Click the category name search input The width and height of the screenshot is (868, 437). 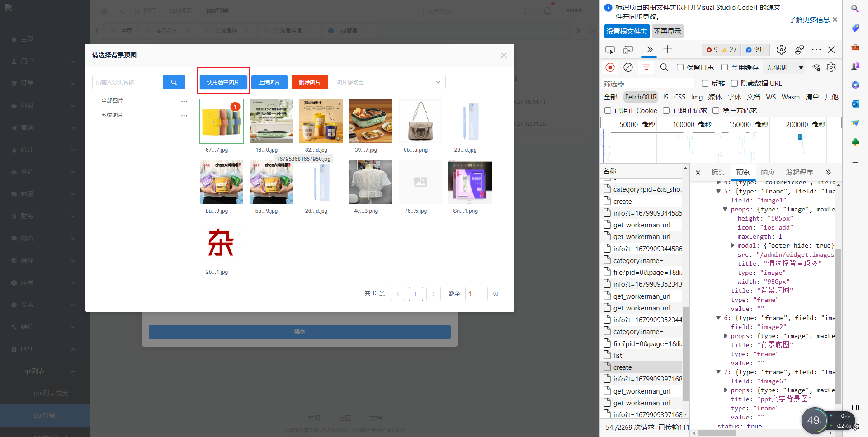tap(127, 82)
